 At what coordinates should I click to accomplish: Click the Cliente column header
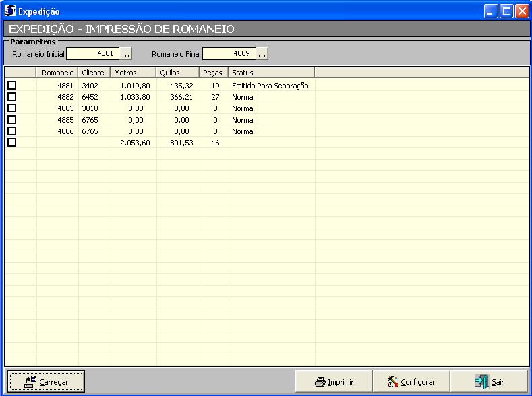pyautogui.click(x=93, y=72)
